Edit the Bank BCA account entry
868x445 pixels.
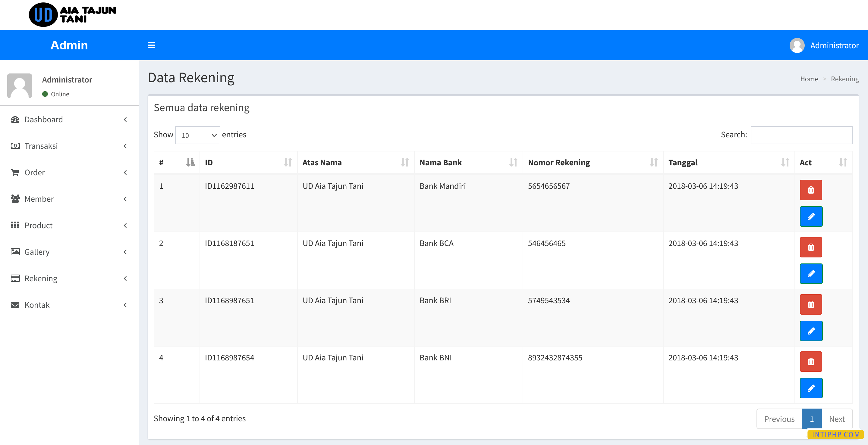(x=811, y=273)
